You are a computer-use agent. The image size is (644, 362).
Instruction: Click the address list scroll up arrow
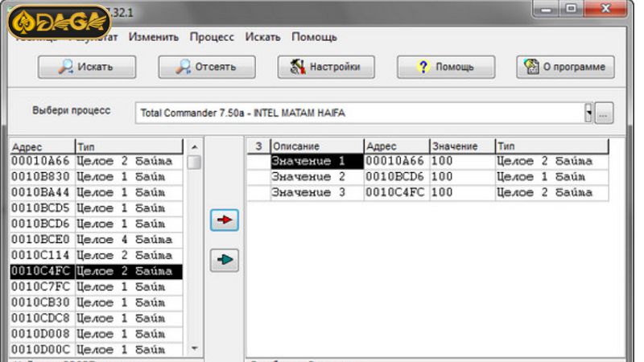[x=194, y=147]
